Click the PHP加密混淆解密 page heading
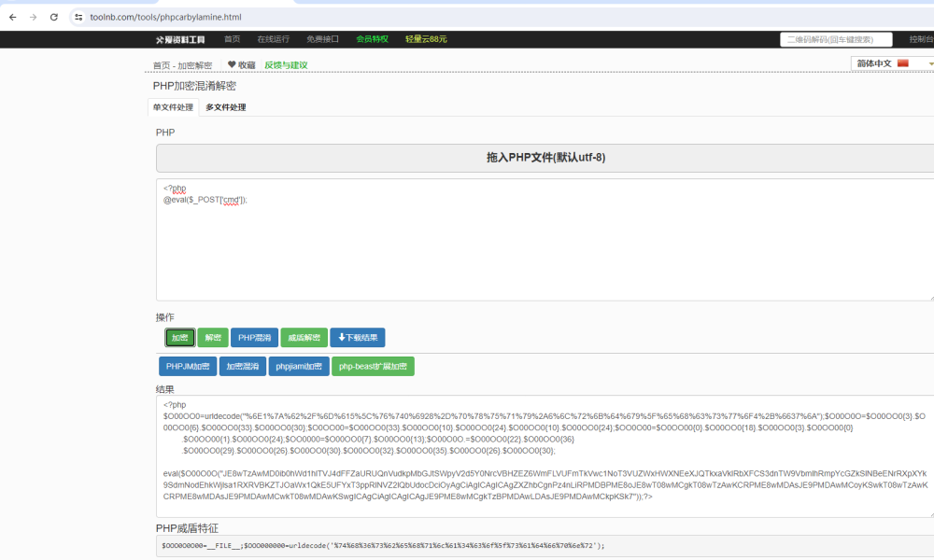This screenshot has width=934, height=560. (x=194, y=86)
